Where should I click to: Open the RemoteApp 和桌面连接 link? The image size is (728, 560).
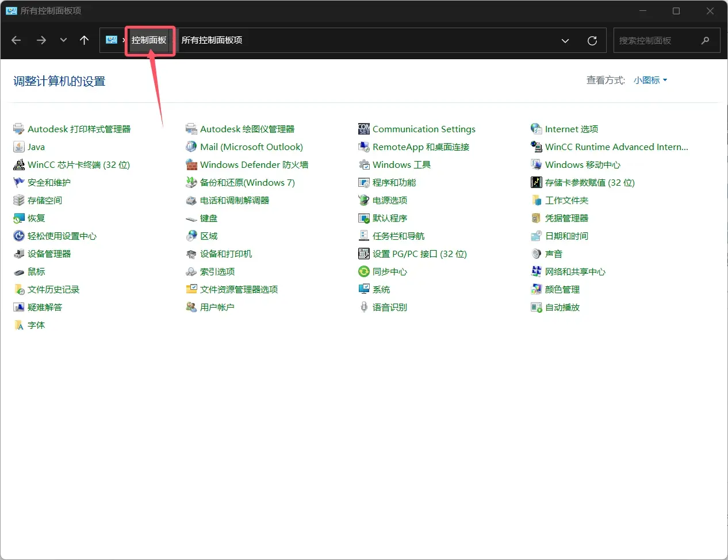tap(421, 147)
